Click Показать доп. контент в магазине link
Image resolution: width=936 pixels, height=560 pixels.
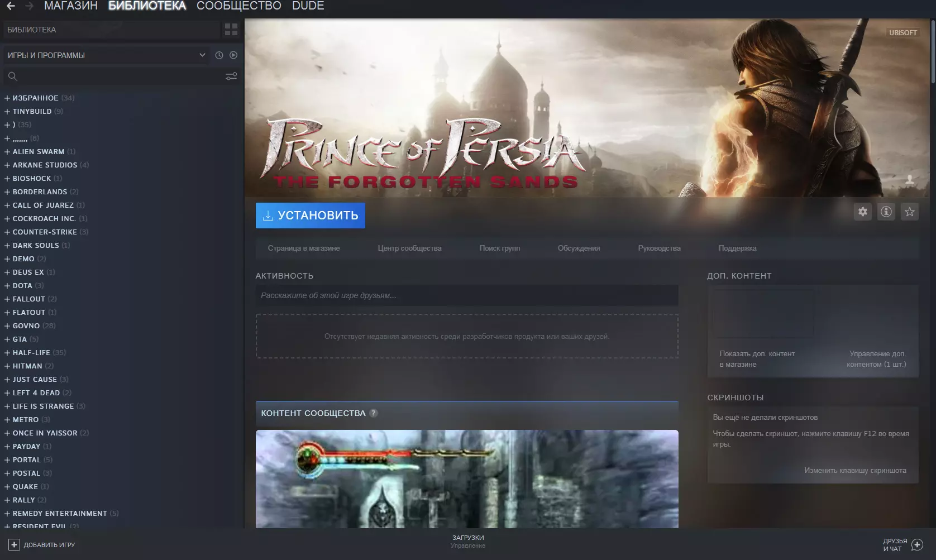(x=757, y=359)
